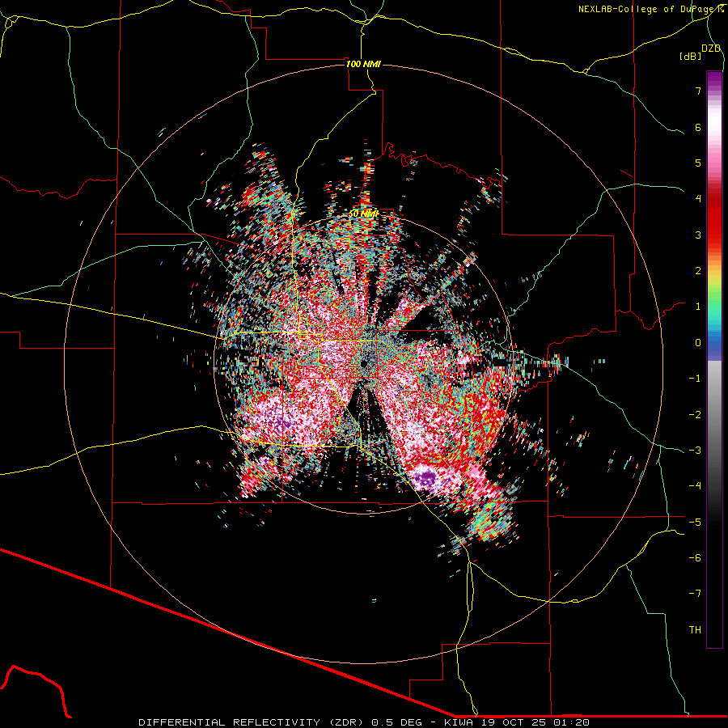
Task: Click the 3 value on color scale
Action: [698, 235]
